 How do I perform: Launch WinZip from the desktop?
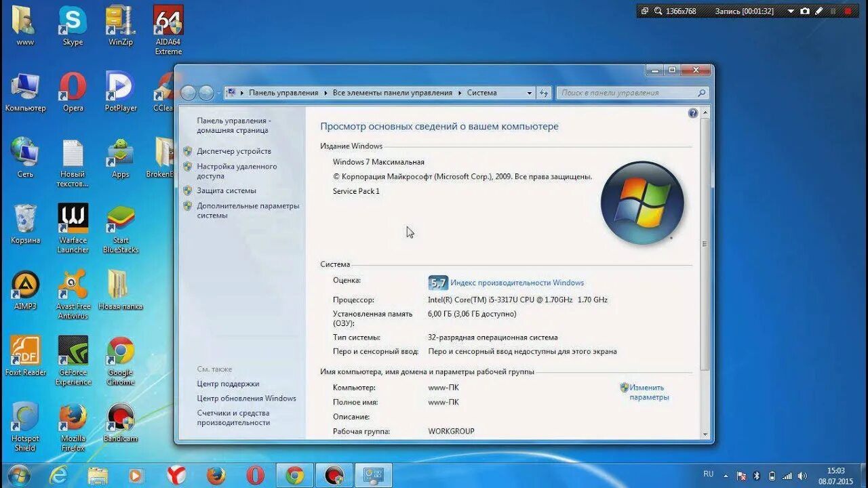(x=121, y=26)
